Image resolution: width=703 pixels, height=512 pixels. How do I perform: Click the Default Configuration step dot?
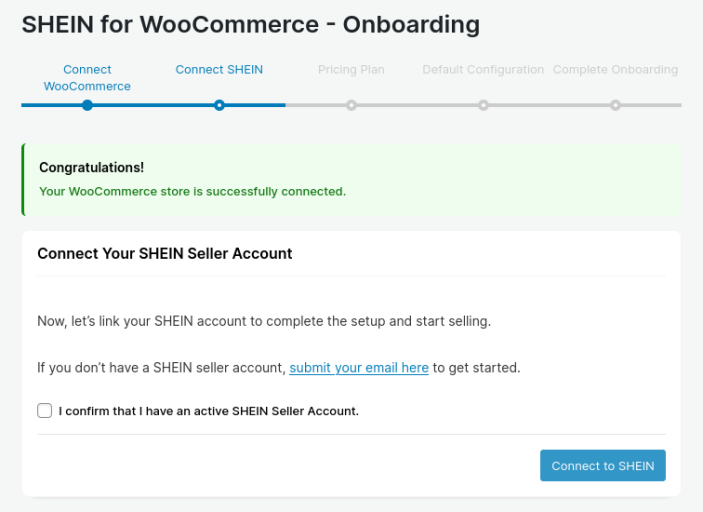coord(483,105)
